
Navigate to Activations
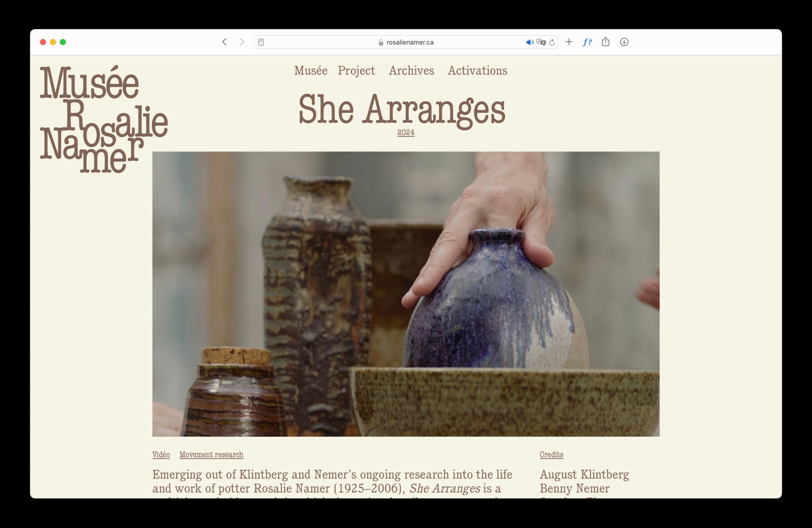click(x=477, y=71)
